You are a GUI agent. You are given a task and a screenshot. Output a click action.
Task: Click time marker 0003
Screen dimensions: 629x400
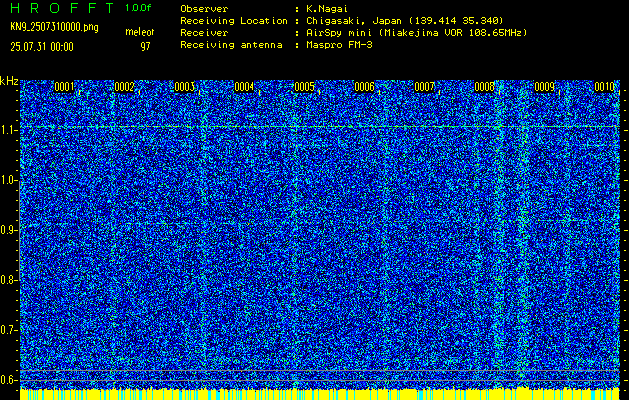coord(185,87)
